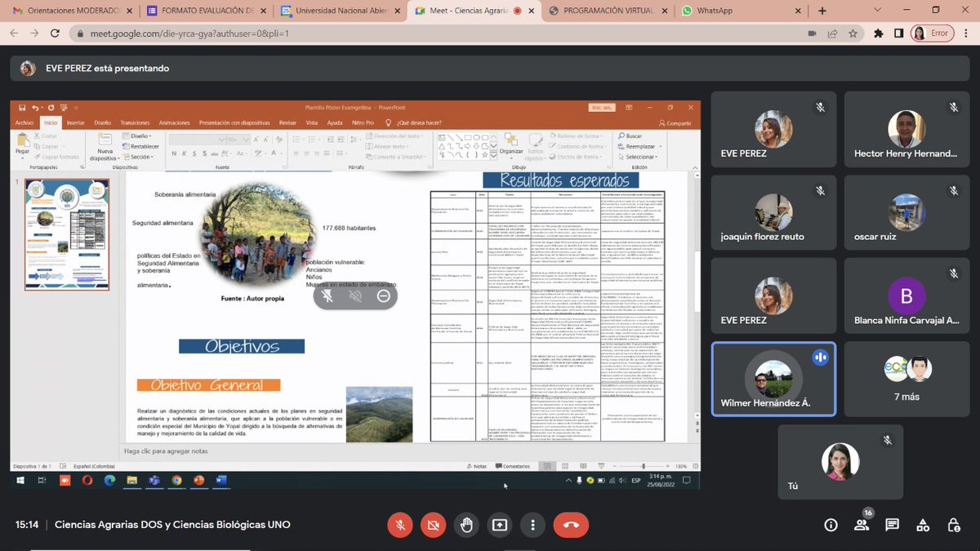Reload the Meet page
Image resolution: width=980 pixels, height=551 pixels.
point(56,33)
